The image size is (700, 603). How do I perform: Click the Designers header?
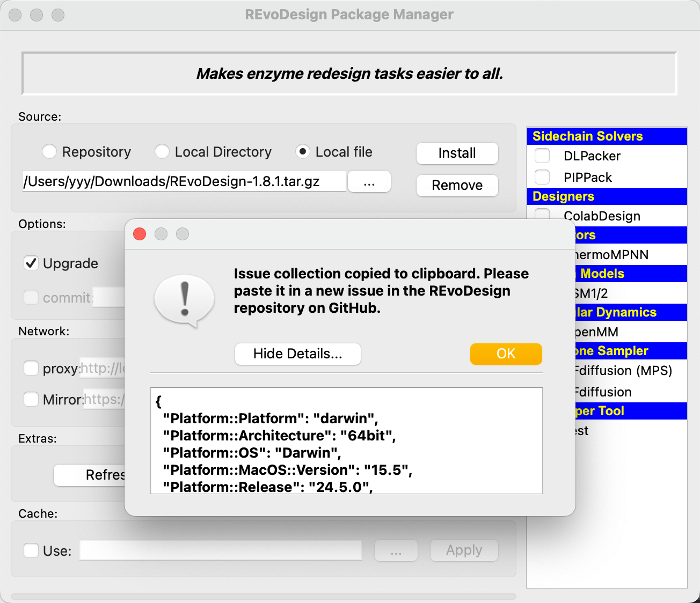[607, 196]
